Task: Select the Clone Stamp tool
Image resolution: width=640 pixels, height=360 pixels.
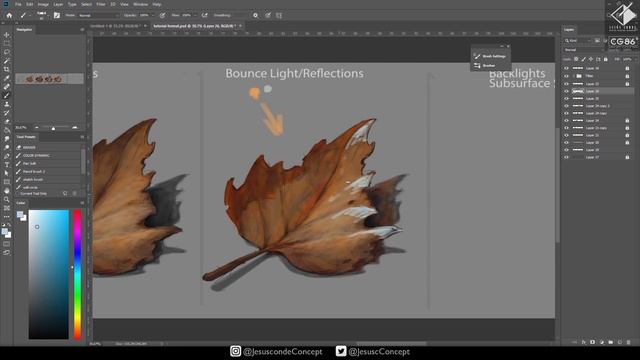Action: pos(7,104)
